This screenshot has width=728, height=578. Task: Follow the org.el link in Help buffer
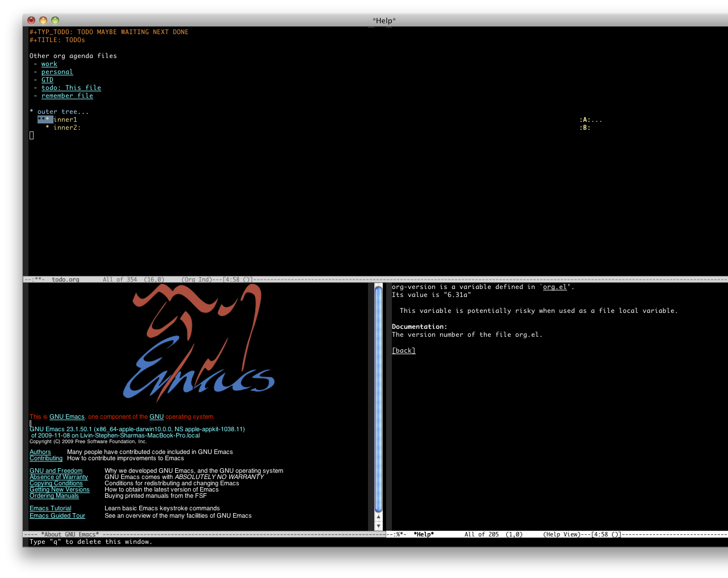[555, 287]
